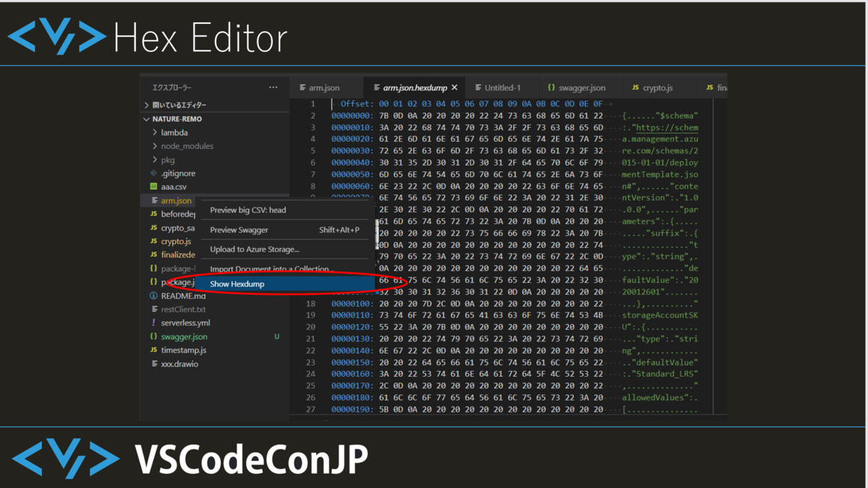
Task: Click the arm.json tab file icon
Action: point(302,87)
